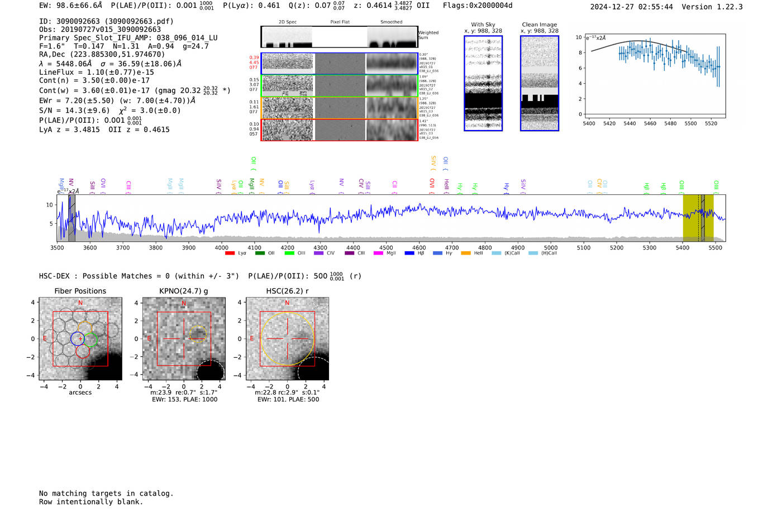Screen dimensions: 782x532
Task: Click the 'Obs: 20190727v015_3090092663' line
Action: (x=100, y=30)
